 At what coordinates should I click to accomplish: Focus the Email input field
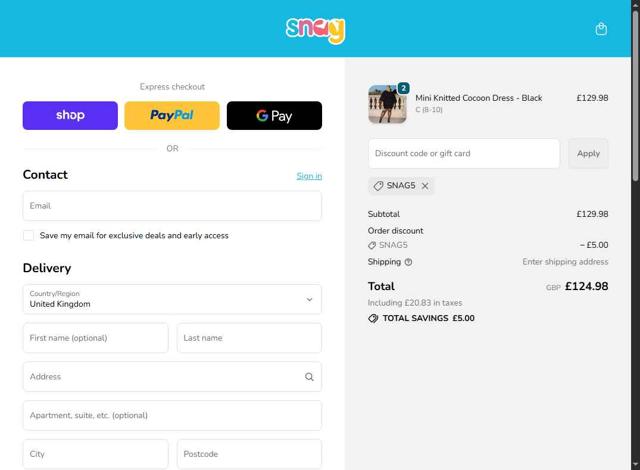pyautogui.click(x=172, y=206)
